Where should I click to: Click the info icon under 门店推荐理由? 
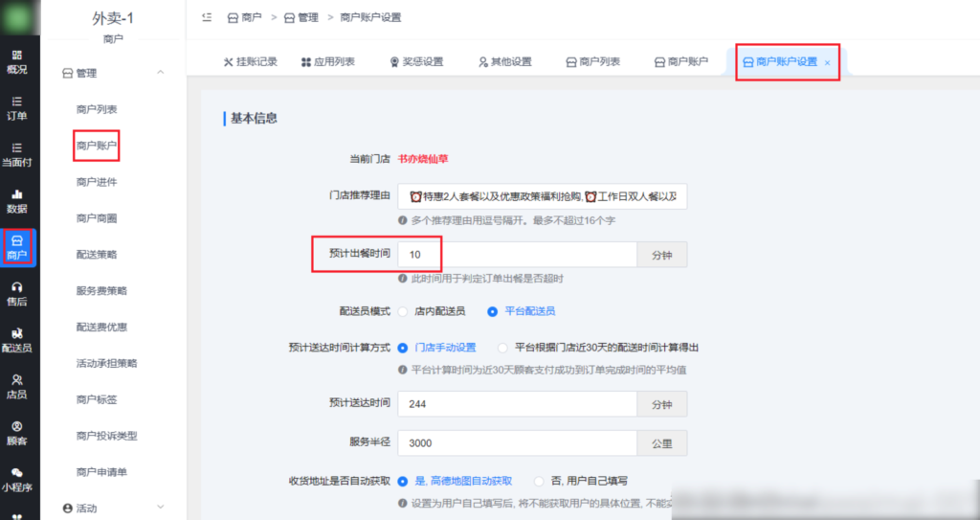(403, 221)
